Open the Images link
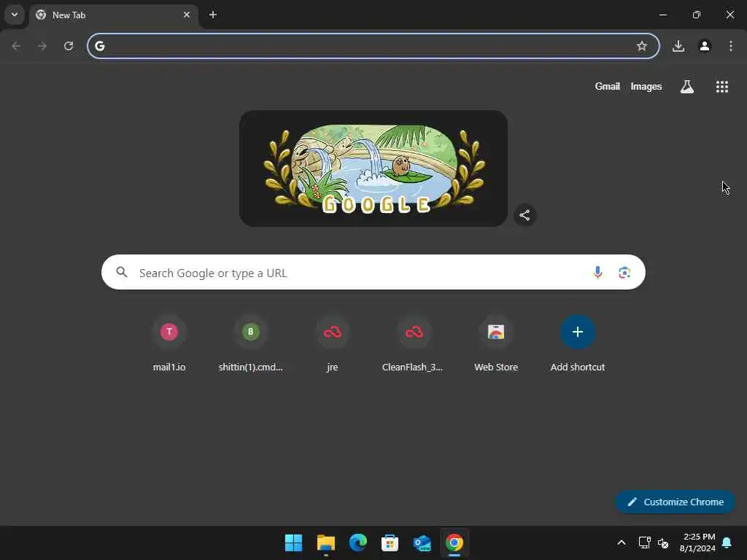 [646, 86]
